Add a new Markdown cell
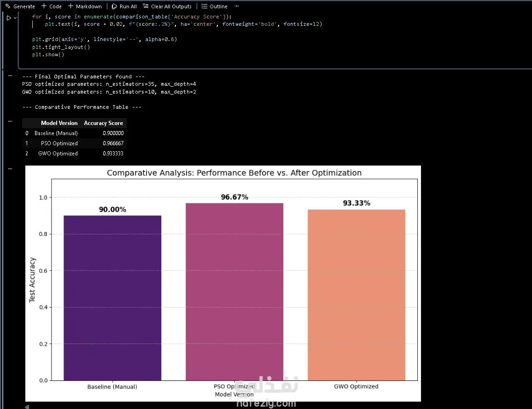 85,6
